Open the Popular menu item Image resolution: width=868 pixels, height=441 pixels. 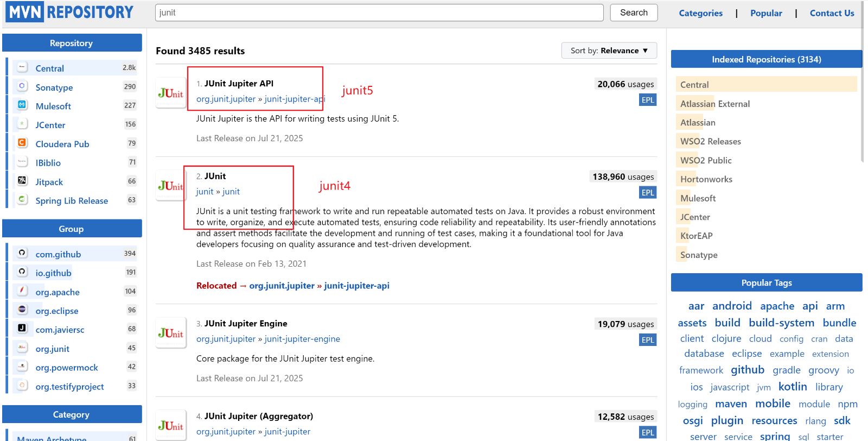pos(766,13)
